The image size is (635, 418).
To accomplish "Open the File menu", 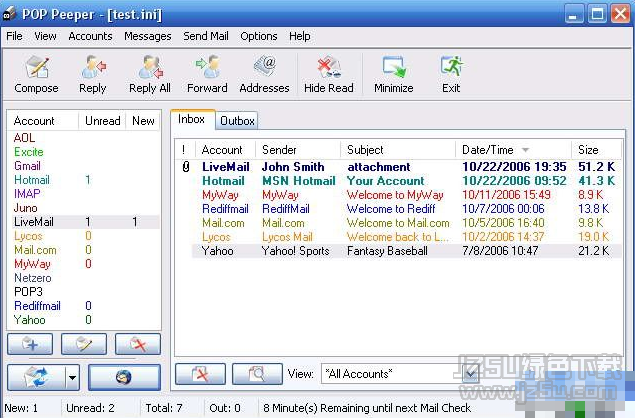I will point(14,36).
